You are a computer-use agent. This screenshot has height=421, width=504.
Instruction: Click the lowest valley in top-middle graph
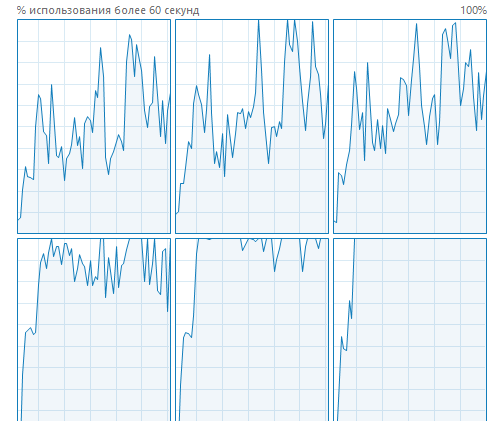tap(225, 176)
